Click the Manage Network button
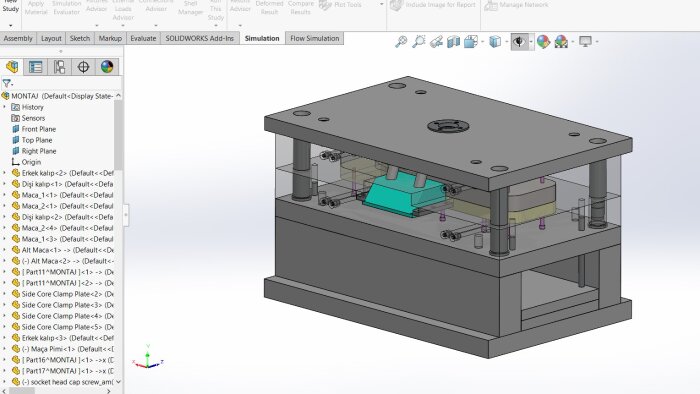The width and height of the screenshot is (700, 394). coord(517,5)
